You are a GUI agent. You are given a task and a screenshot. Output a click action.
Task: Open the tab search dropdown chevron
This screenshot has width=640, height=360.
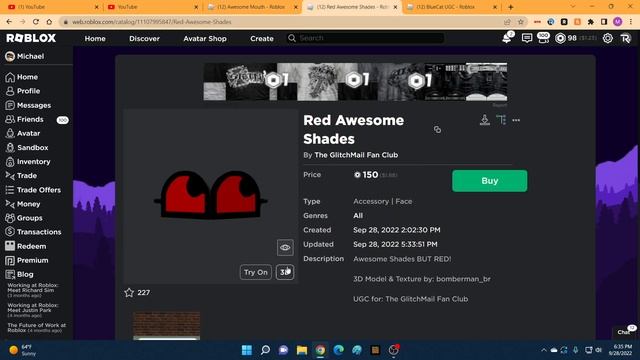tap(573, 7)
